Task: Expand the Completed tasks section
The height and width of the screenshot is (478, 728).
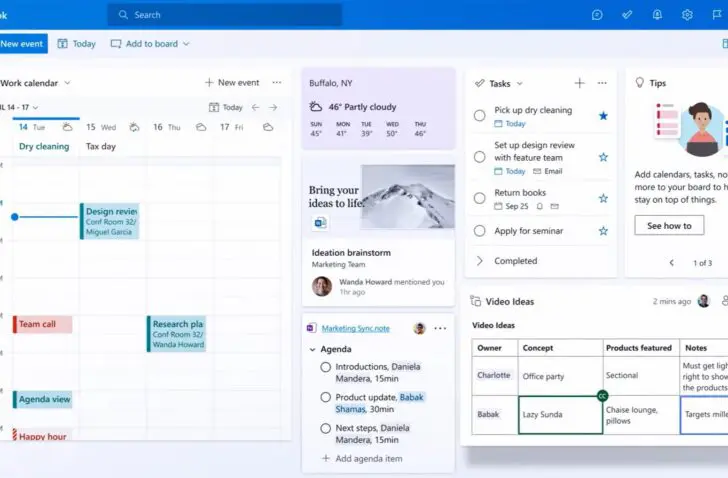Action: pyautogui.click(x=480, y=261)
